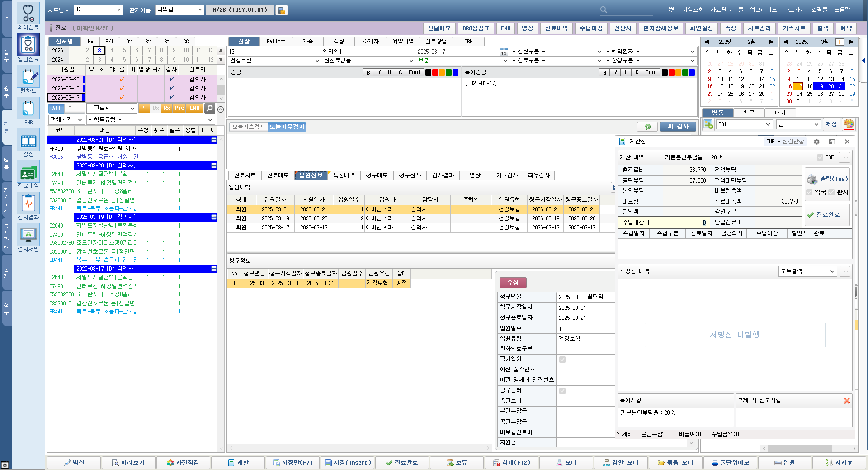Image resolution: width=868 pixels, height=470 pixels.
Task: Pick the red color swatch in 증상 toolbar
Action: 435,72
